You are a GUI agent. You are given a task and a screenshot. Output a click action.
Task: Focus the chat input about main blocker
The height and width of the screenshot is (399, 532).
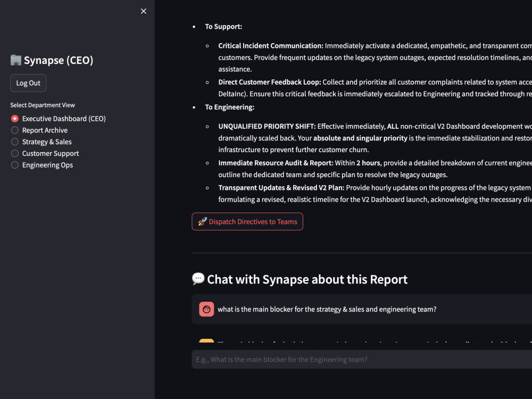(x=362, y=359)
